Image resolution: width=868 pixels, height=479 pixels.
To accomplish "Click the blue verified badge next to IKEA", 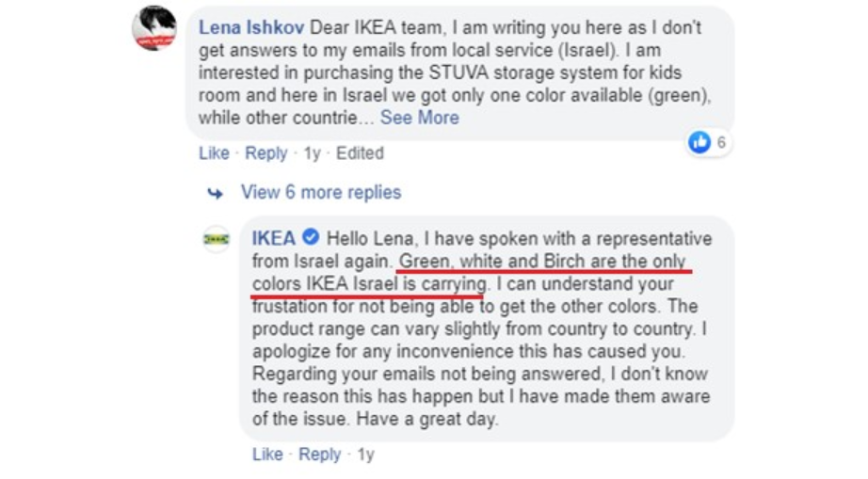I will pos(311,238).
